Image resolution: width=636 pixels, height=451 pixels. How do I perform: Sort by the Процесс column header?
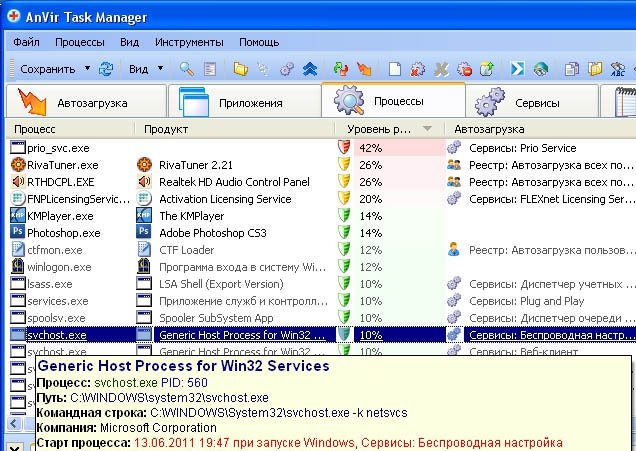[71, 129]
